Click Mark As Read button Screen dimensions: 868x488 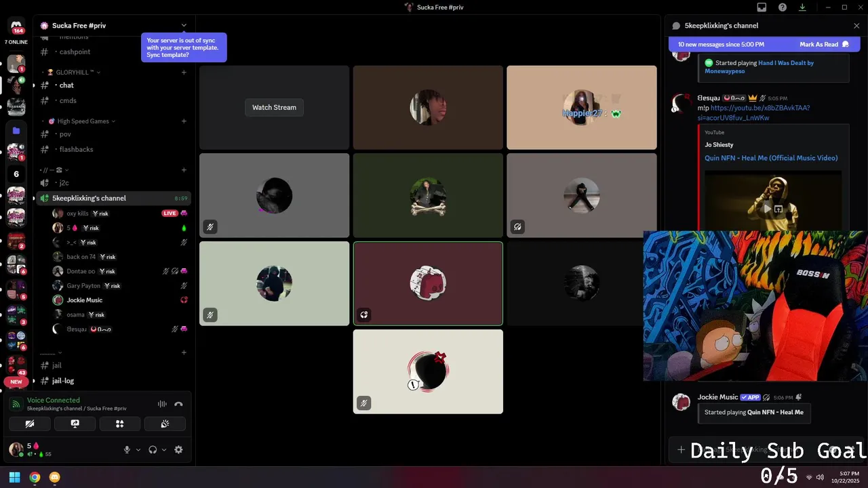[x=824, y=44]
